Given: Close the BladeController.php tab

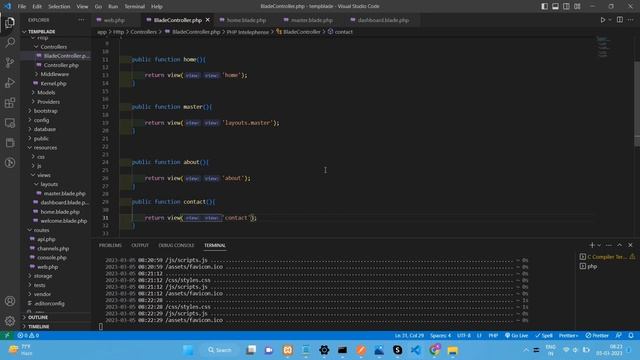Looking at the screenshot, I should [208, 20].
